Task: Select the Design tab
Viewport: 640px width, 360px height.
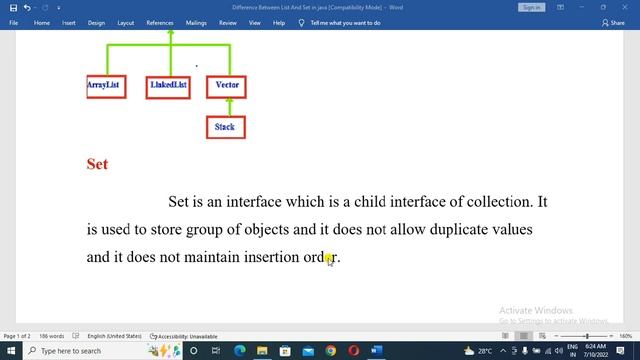Action: coord(96,23)
